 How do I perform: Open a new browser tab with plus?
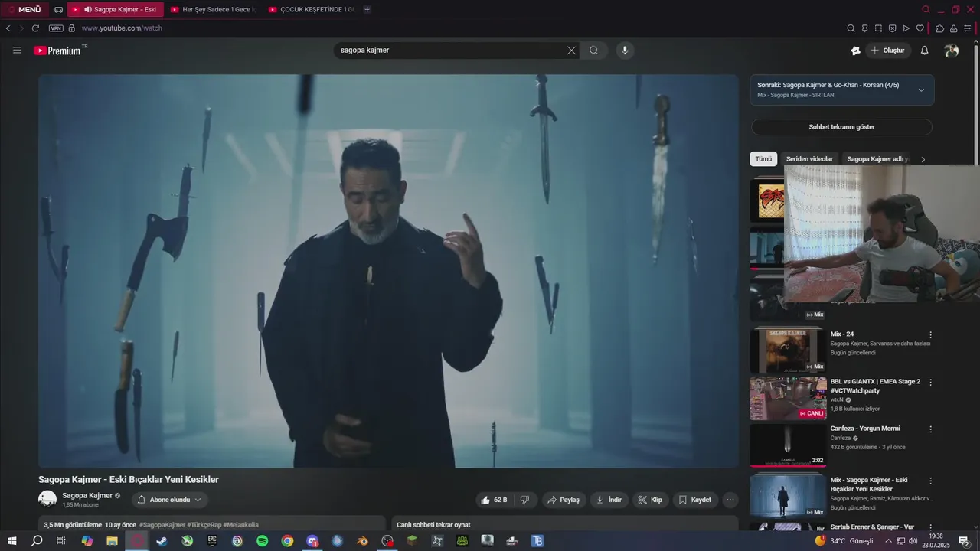(x=367, y=9)
